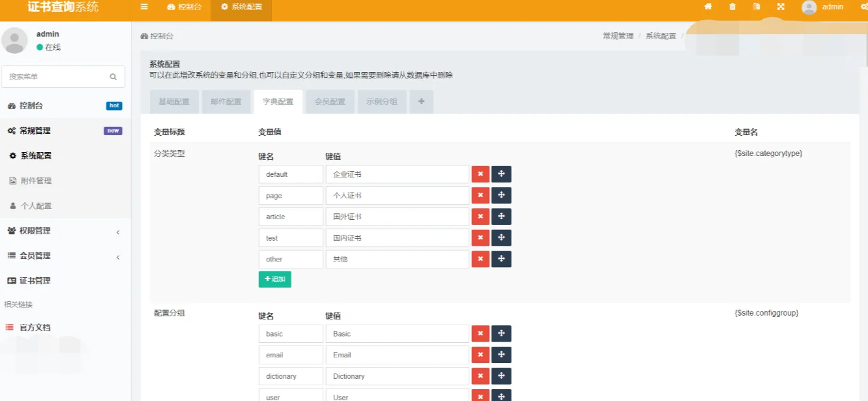Click the admin name in the header
This screenshot has height=401, width=868.
(x=833, y=7)
